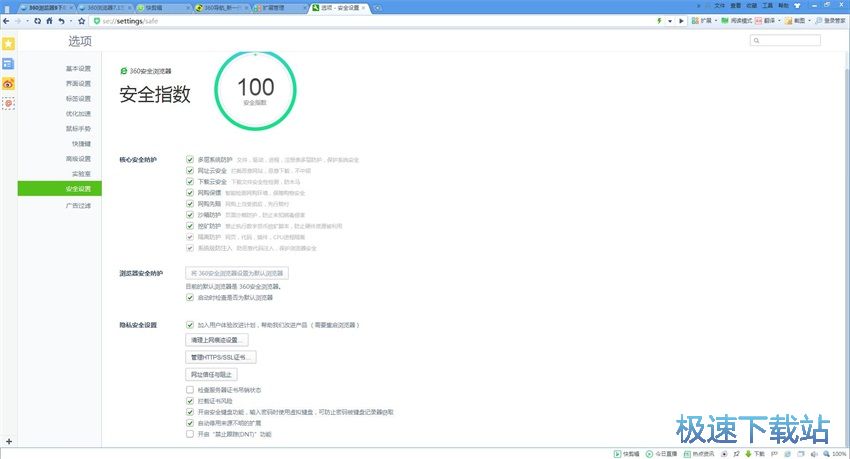Open the 收藏 menu

[751, 5]
